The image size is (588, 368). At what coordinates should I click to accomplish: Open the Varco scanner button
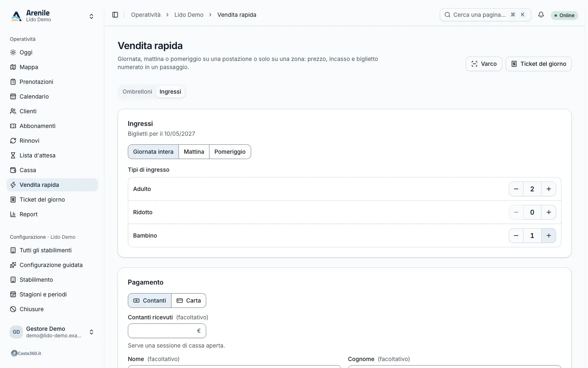[484, 64]
